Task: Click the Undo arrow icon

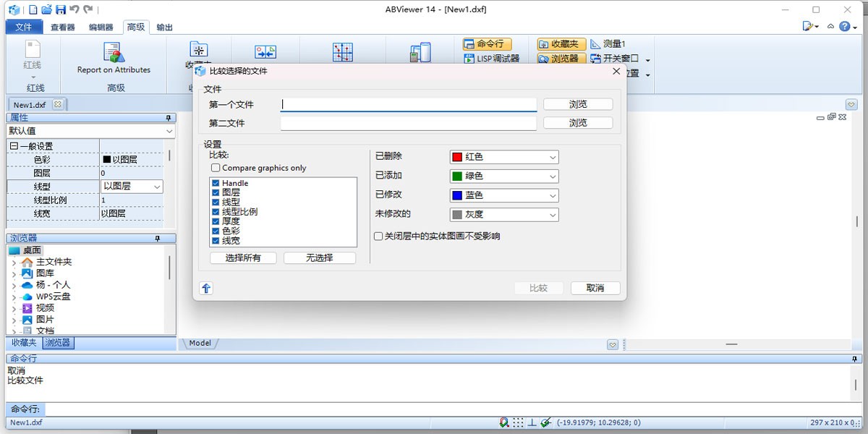Action: 74,9
